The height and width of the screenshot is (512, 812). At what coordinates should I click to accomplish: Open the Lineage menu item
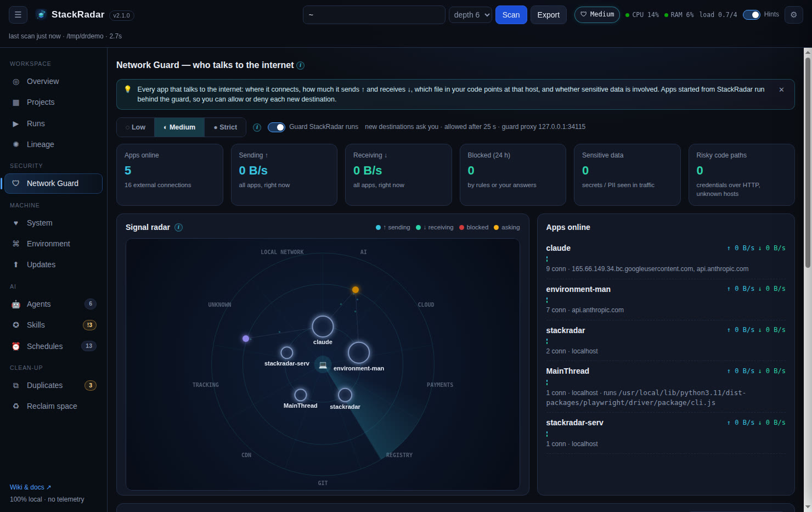click(x=53, y=144)
